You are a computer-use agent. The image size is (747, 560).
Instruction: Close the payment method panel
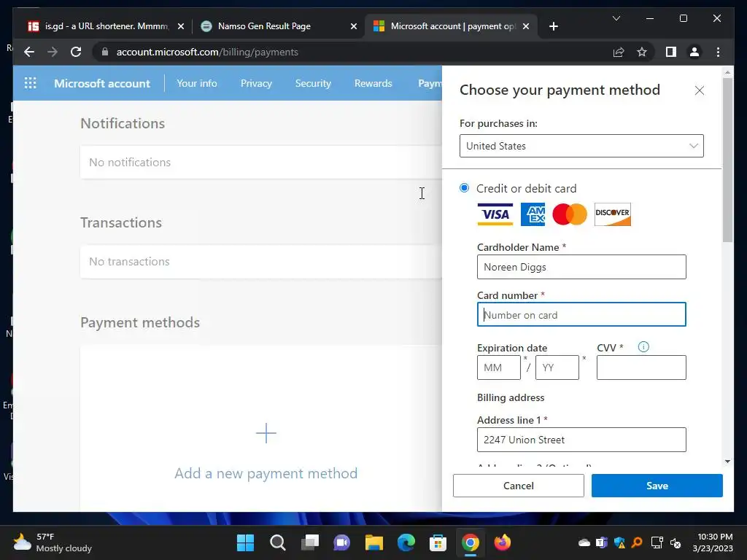(700, 90)
